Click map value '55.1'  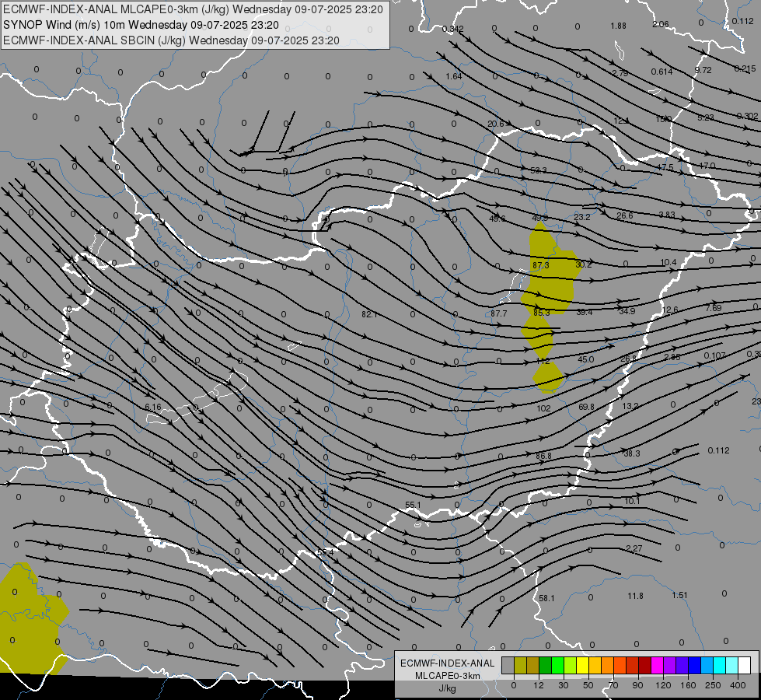coord(413,506)
